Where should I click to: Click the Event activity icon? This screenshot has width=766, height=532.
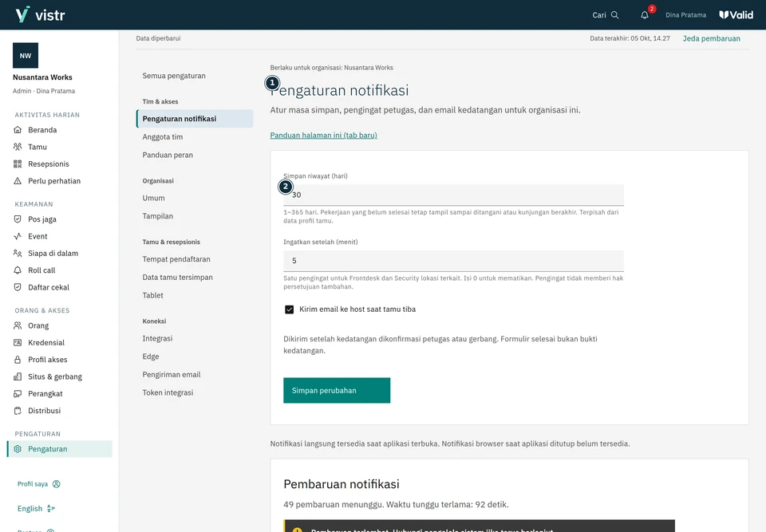tap(18, 236)
